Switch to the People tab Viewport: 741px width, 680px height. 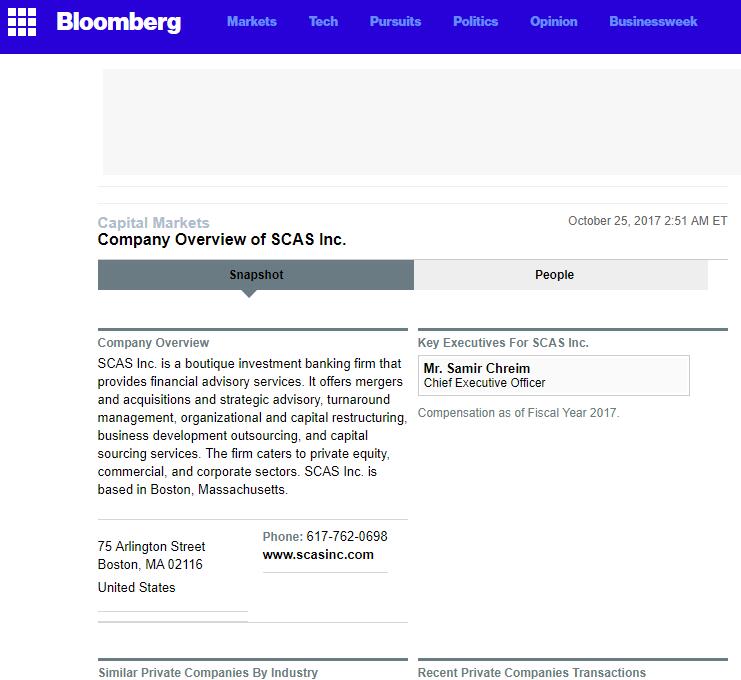(560, 275)
